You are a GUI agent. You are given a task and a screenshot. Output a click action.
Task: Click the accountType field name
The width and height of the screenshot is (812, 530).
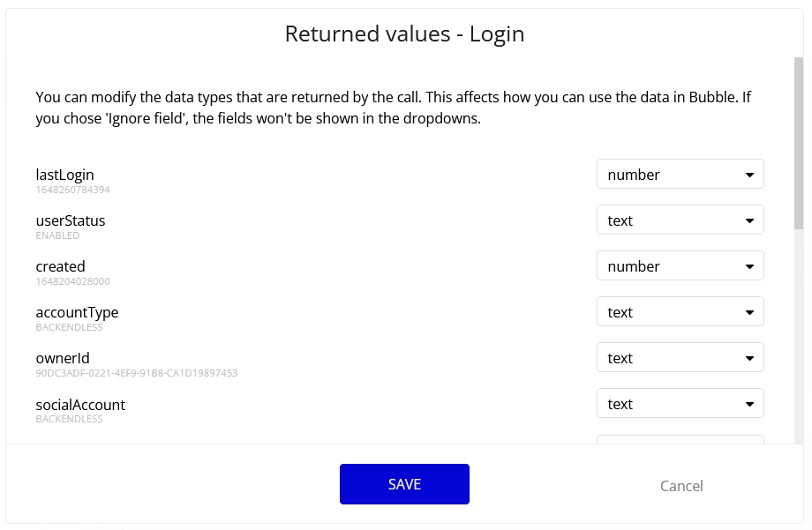(77, 312)
